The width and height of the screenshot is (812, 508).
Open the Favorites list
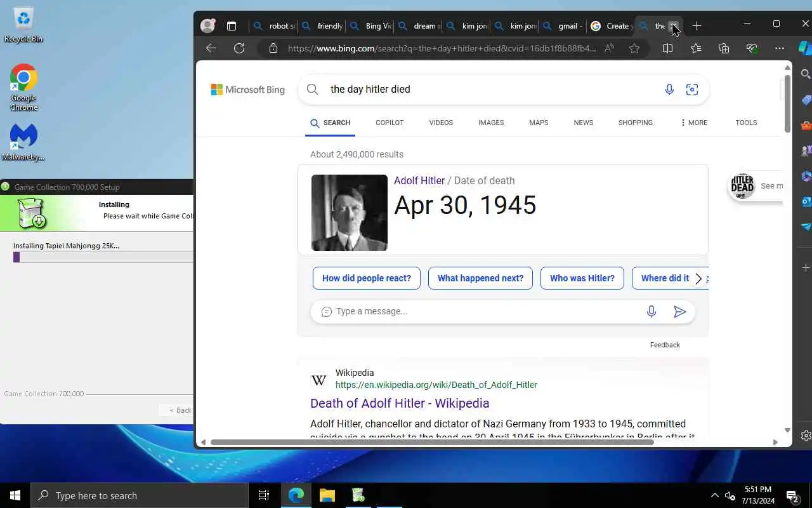[696, 48]
